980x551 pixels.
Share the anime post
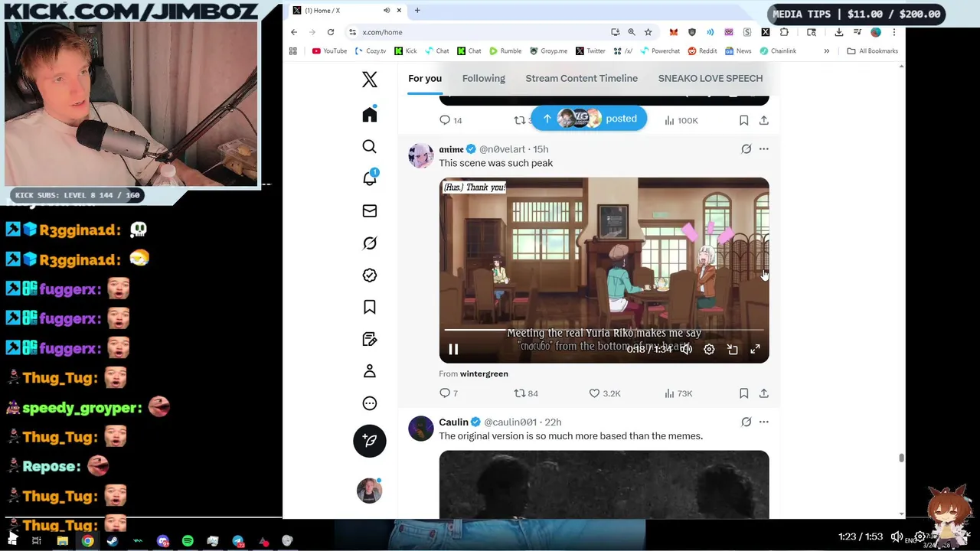pos(763,393)
